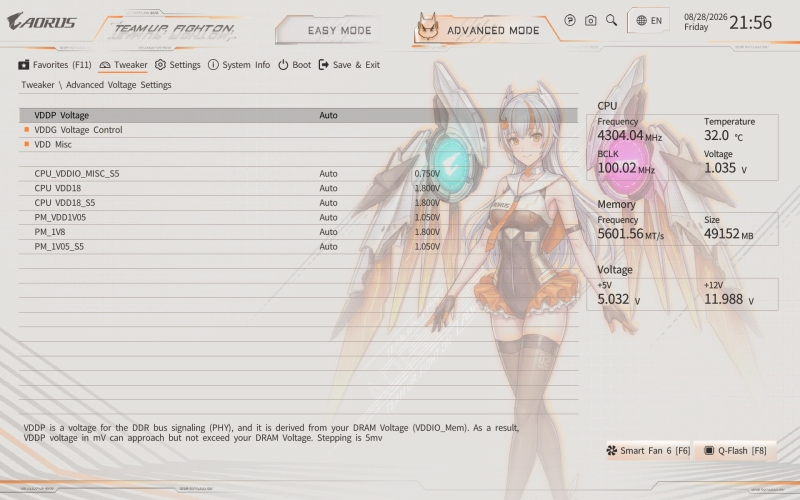Open Favorites (F11) menu

pos(55,65)
